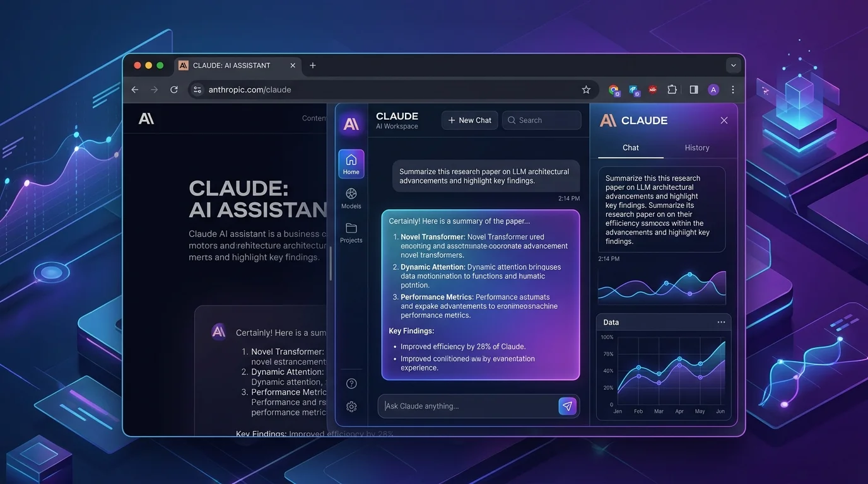Send the message with the paper-plane button
The height and width of the screenshot is (484, 868).
567,406
